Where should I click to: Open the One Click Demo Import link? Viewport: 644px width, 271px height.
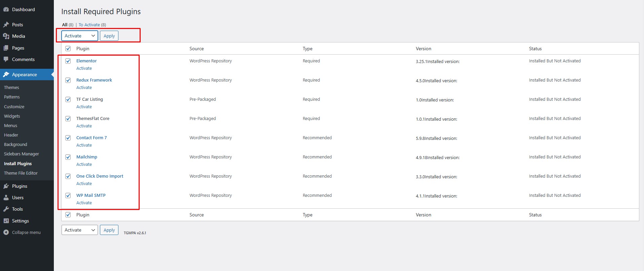point(100,176)
